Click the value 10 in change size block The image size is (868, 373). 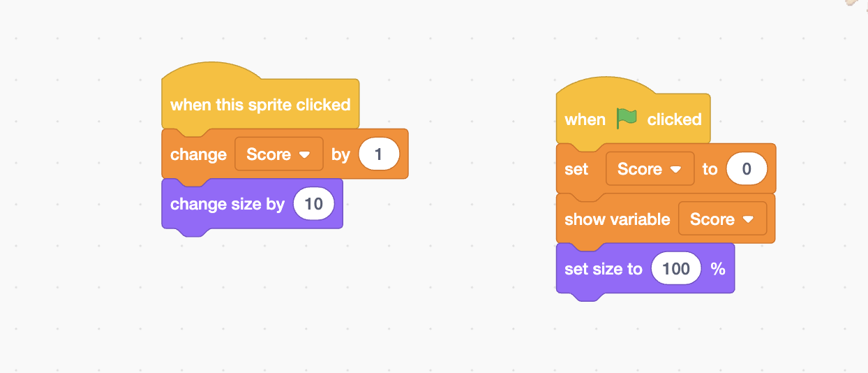coord(314,204)
